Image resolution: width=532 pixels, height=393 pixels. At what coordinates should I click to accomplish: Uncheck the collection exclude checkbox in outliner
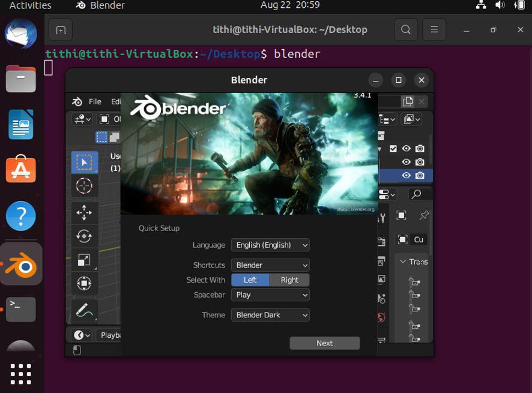point(393,149)
